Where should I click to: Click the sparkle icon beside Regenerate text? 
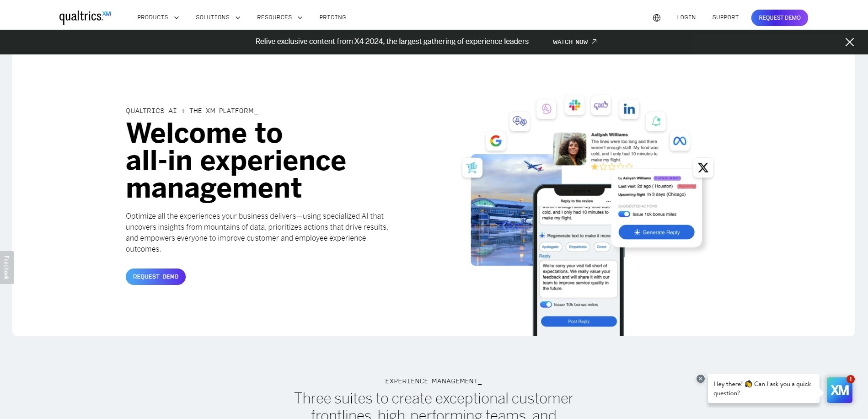(542, 236)
